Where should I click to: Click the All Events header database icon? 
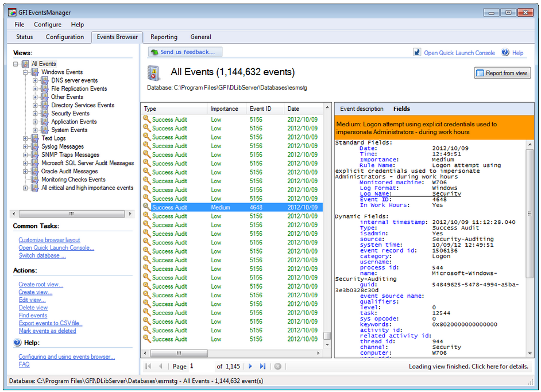pos(153,73)
